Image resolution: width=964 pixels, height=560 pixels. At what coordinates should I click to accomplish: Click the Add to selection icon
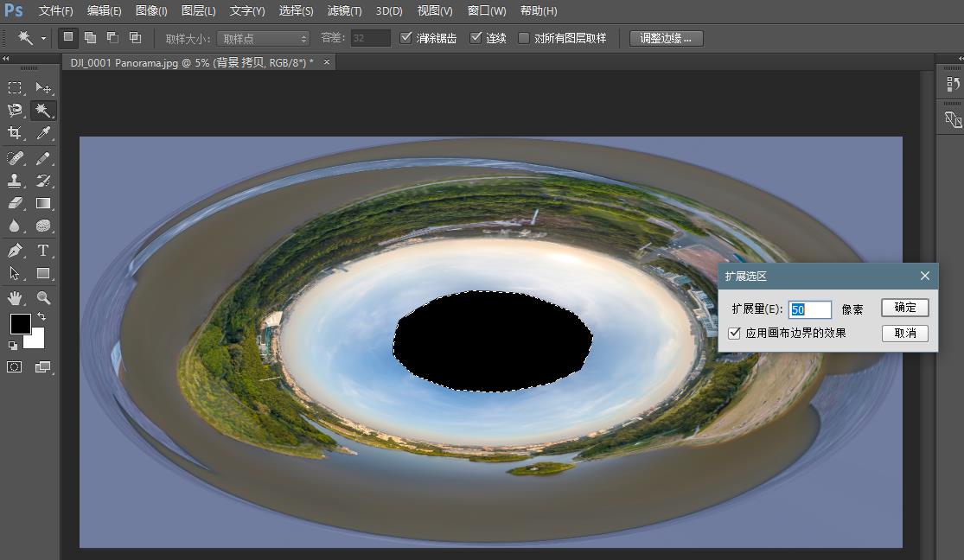point(90,38)
